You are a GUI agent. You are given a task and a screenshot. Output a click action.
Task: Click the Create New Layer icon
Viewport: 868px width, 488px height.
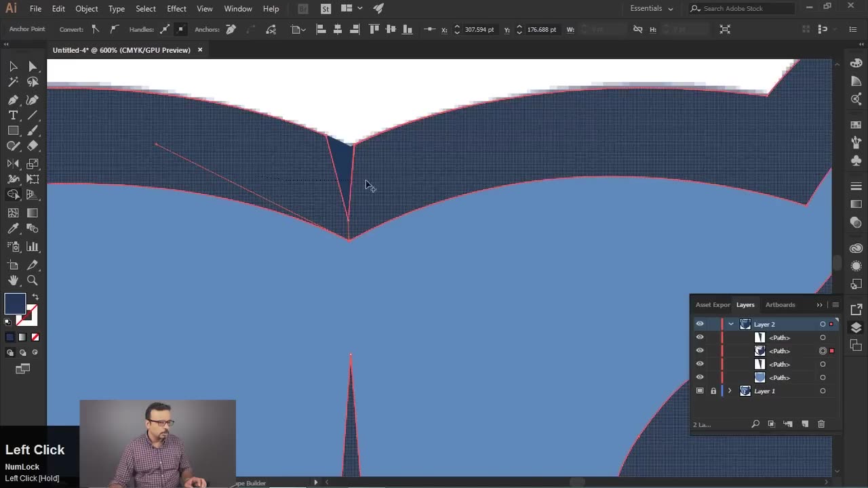tap(805, 424)
